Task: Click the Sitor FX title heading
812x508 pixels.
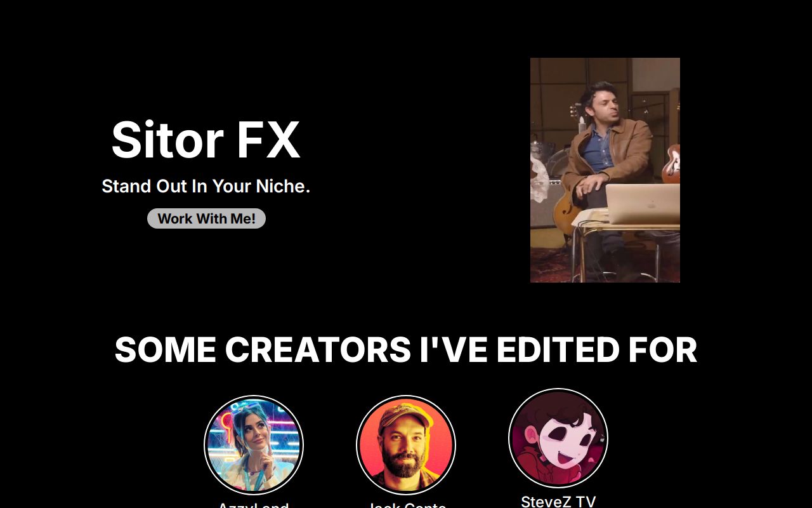Action: 206,140
